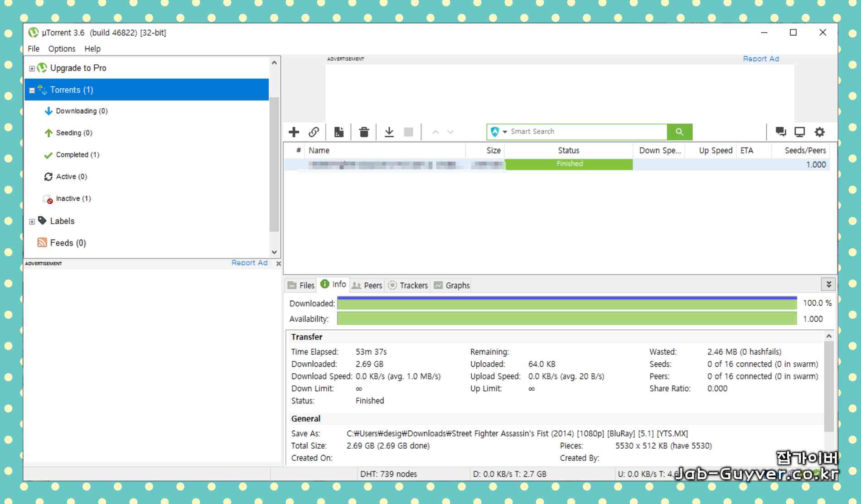Click into the Smart Search field

(588, 131)
